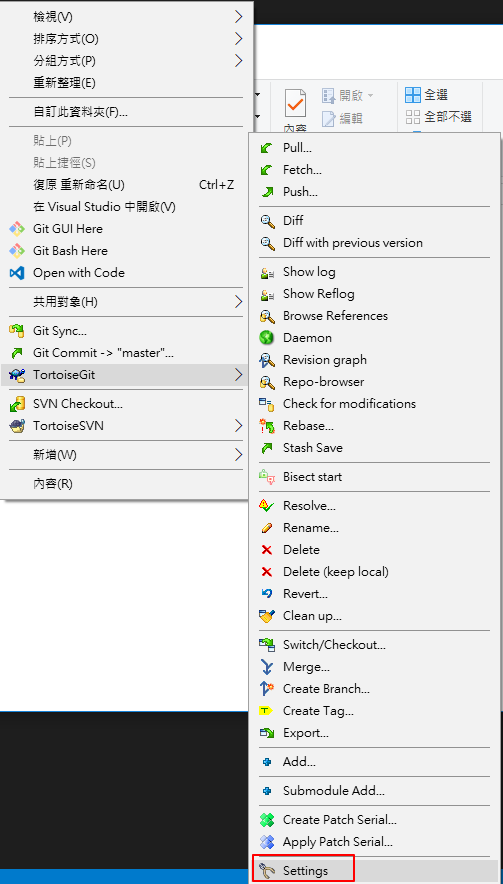Screen dimensions: 503x884
Task: Expand the 檢視(V) submenu arrow
Action: point(239,17)
